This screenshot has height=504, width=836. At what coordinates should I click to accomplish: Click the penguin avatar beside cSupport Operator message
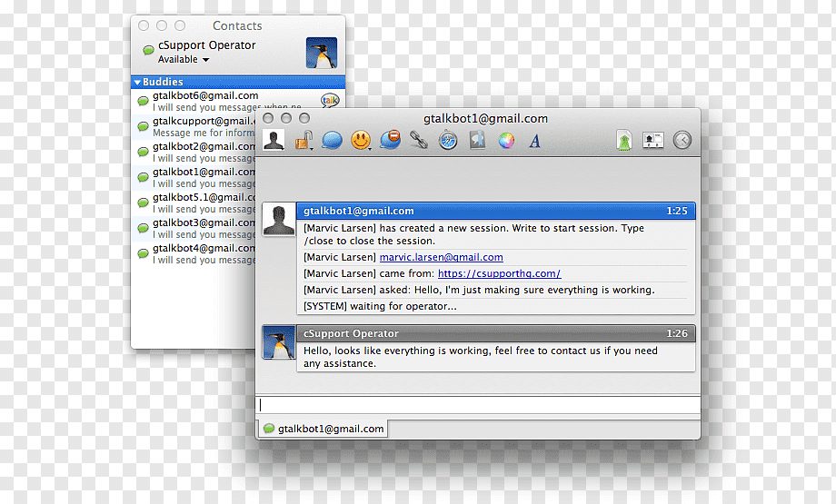coord(279,342)
